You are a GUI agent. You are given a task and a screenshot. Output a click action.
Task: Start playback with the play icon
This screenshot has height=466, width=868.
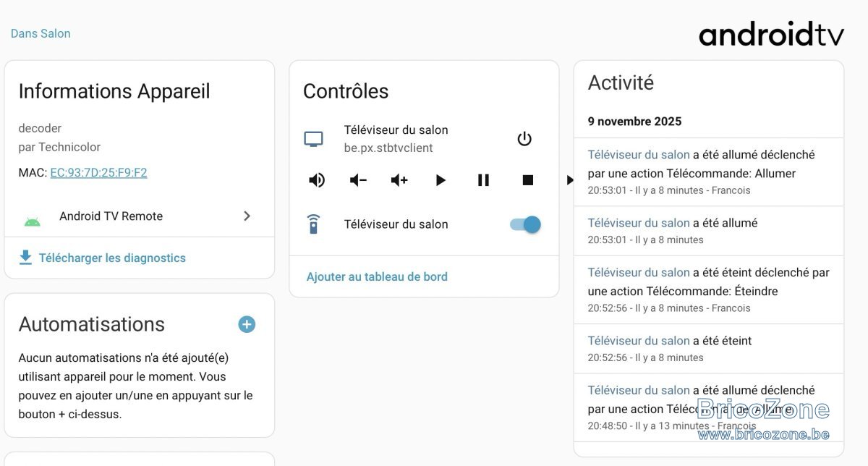441,180
